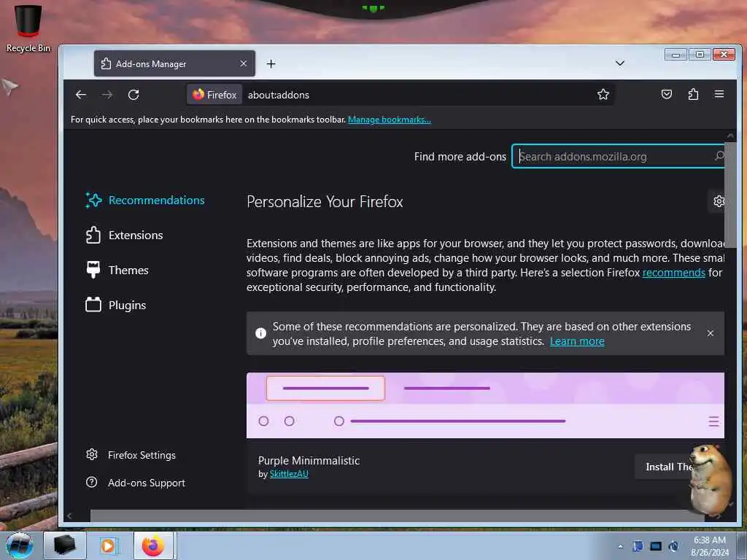Screen dimensions: 747x560
Task: Click the Purple Minimmalistic theme preview
Action: coord(485,405)
